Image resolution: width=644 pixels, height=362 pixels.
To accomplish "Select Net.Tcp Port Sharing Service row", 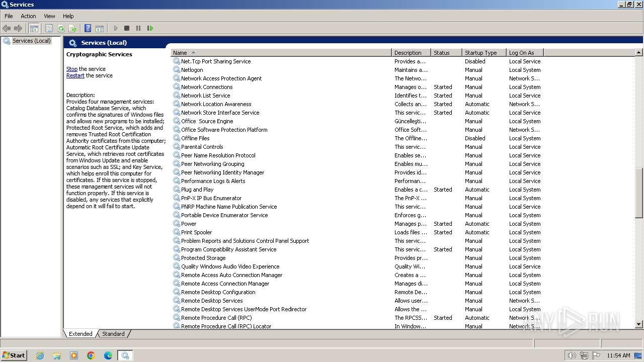I will [x=357, y=61].
